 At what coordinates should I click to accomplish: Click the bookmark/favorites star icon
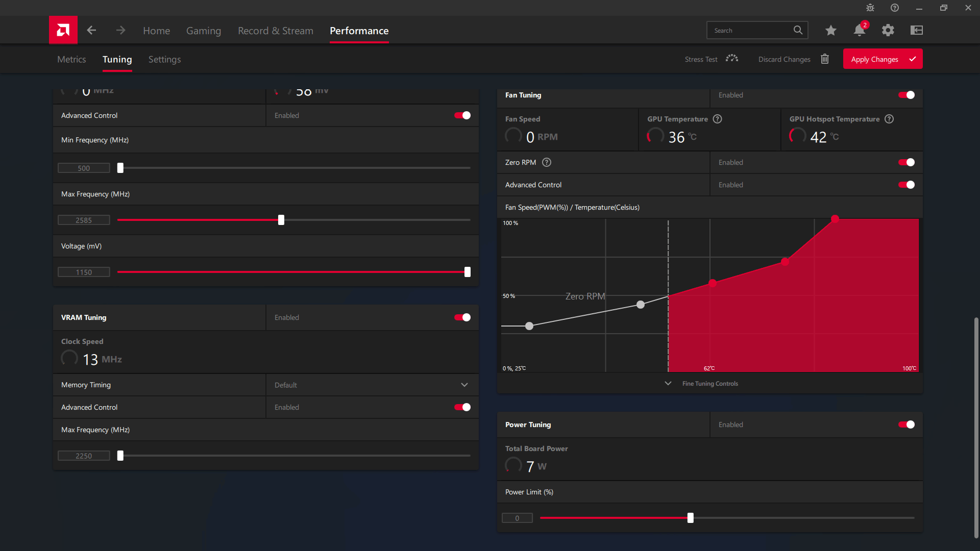(x=830, y=30)
